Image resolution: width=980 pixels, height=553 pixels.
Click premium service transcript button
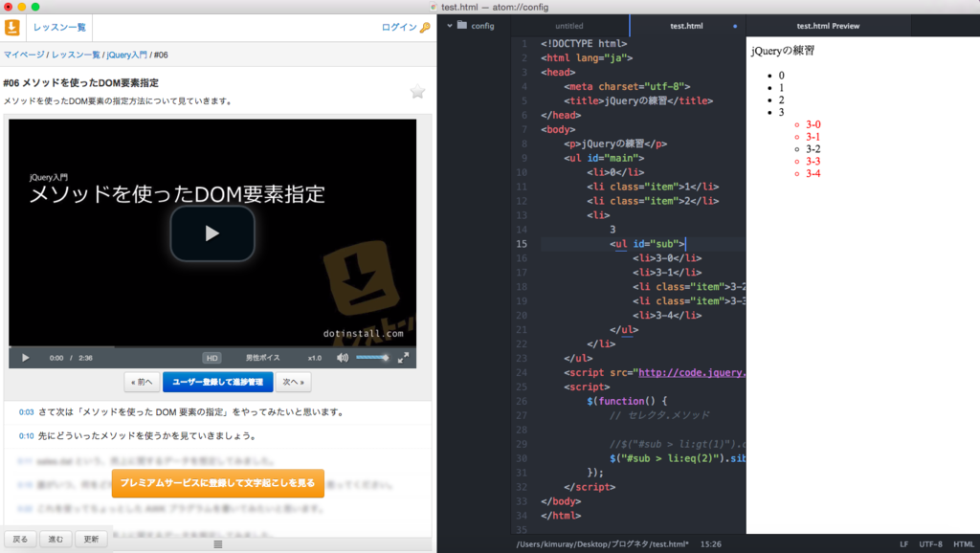click(217, 483)
